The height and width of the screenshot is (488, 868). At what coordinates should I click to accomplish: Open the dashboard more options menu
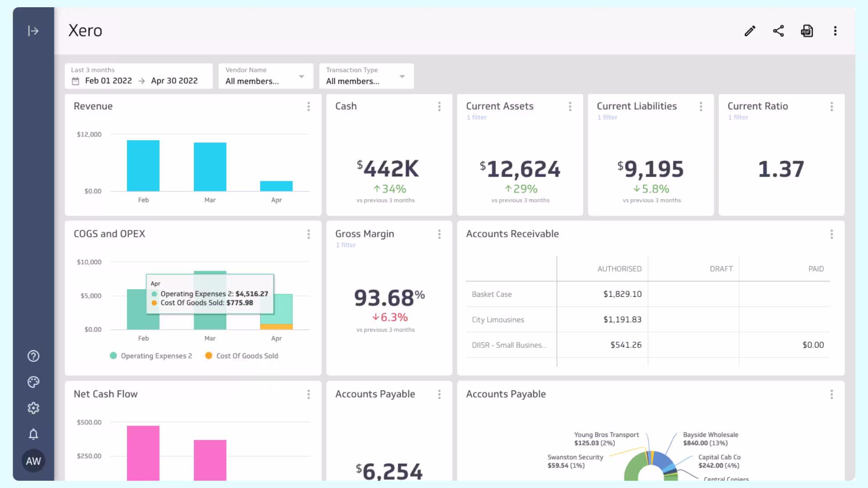[x=835, y=31]
